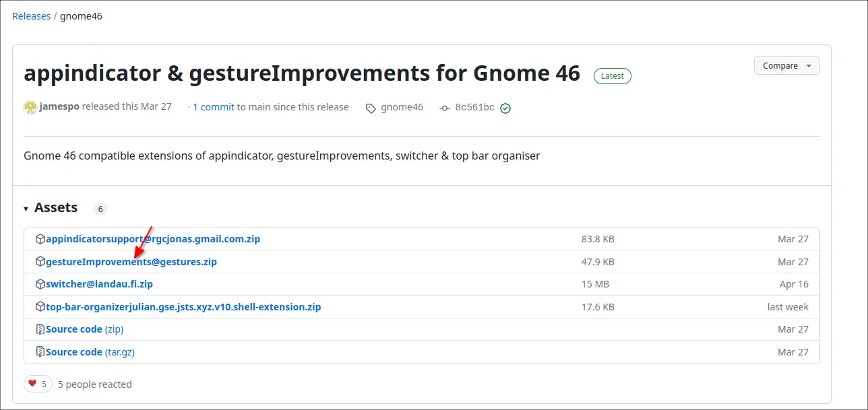Click the Assets count badge 6

click(100, 209)
